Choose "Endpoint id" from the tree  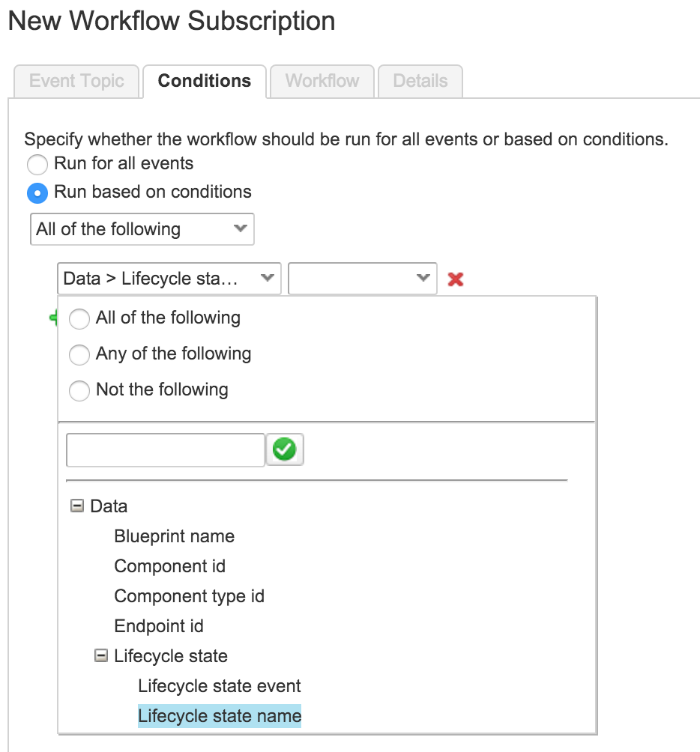point(159,626)
